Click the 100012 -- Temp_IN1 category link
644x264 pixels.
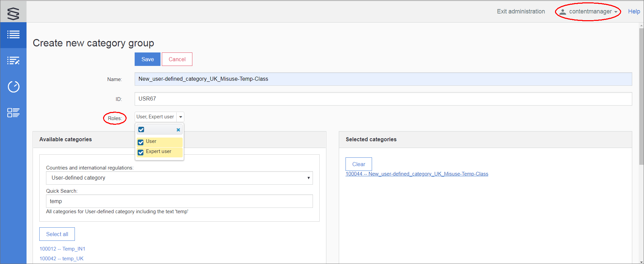pos(62,249)
